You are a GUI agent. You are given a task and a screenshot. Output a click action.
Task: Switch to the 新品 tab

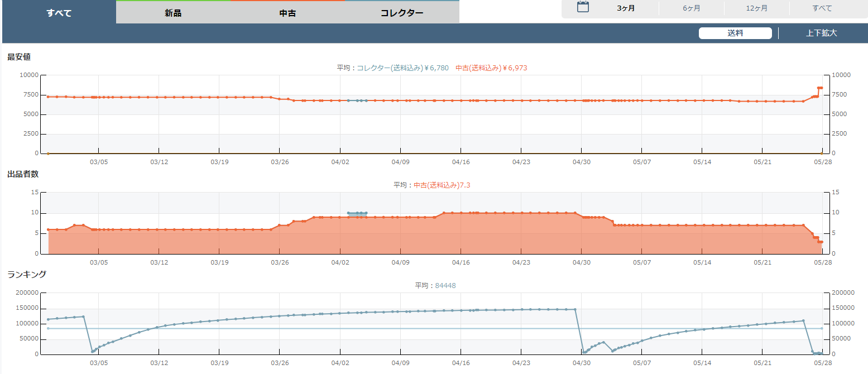tap(172, 13)
